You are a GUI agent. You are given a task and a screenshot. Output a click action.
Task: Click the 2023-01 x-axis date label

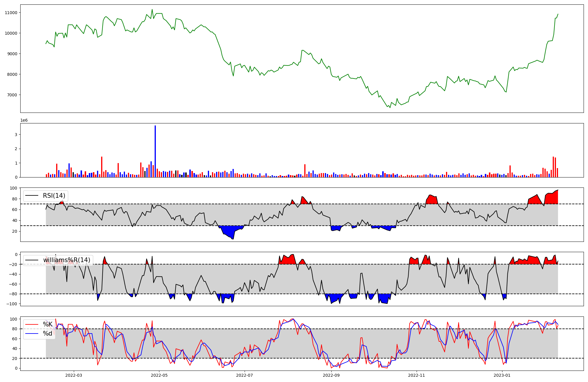[502, 375]
